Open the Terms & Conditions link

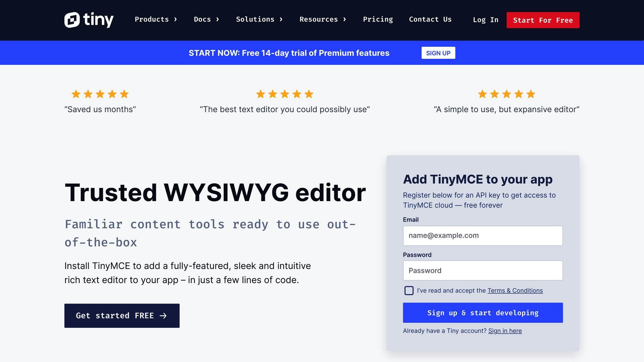click(515, 291)
